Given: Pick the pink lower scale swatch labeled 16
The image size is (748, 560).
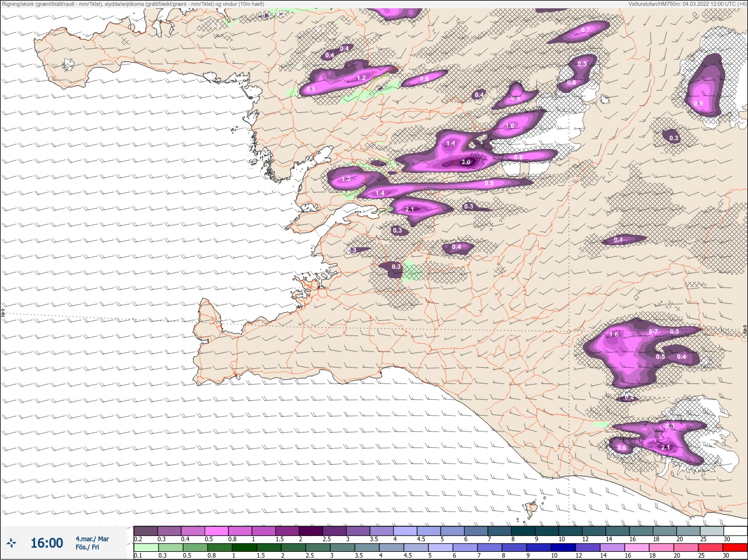Looking at the screenshot, I should pos(635,548).
